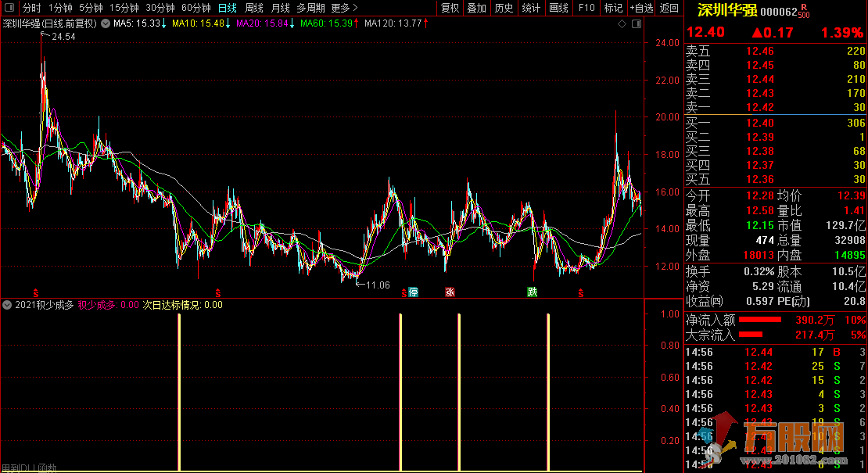Click the 最低 12.15 value

point(760,225)
